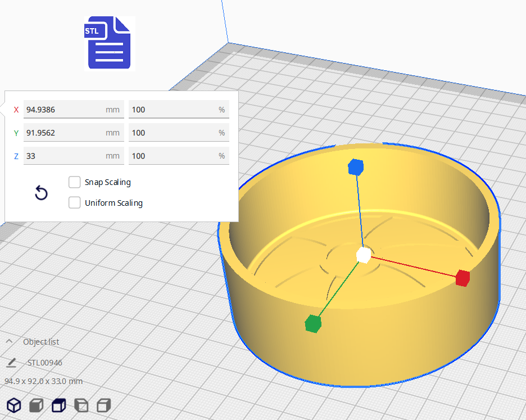Viewport: 526px width, 420px height.
Task: Click the red X-axis scale handle
Action: coord(462,278)
